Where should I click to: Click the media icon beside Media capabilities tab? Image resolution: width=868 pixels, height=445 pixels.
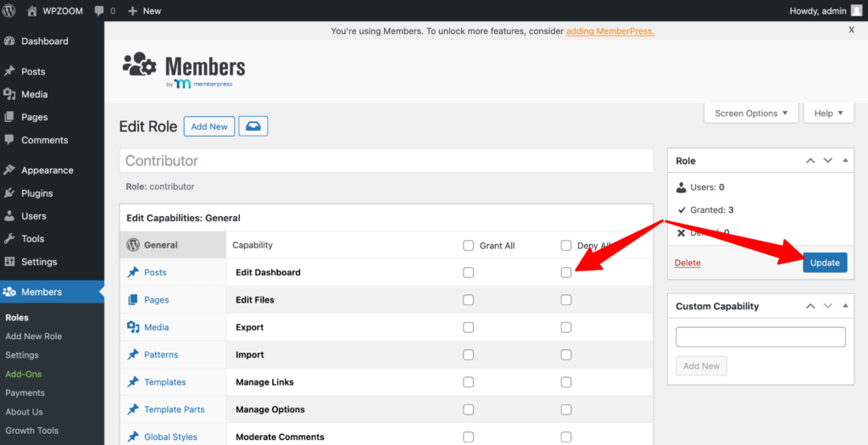[x=133, y=327]
